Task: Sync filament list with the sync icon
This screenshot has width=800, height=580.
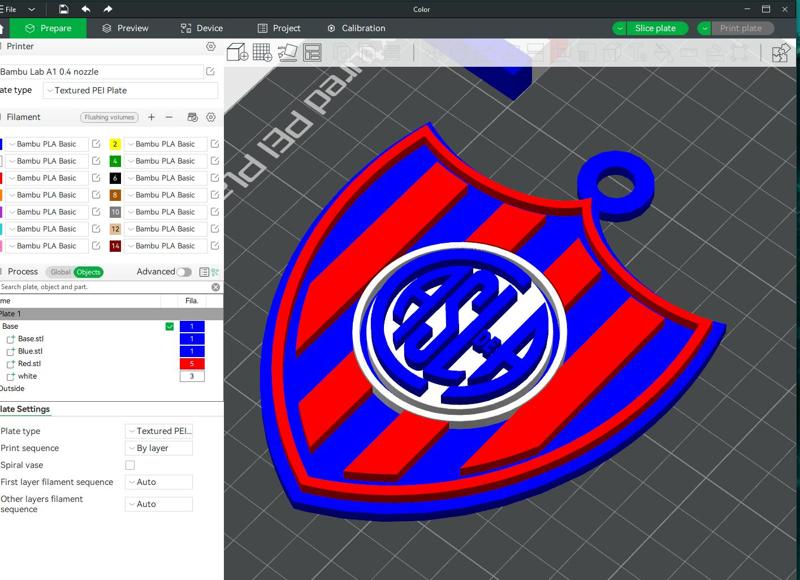Action: (192, 117)
